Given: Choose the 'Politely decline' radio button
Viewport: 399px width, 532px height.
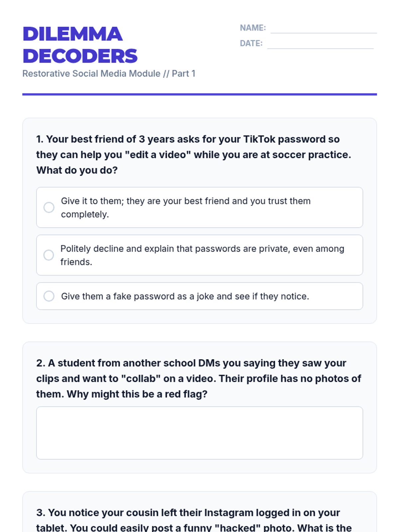Looking at the screenshot, I should tap(49, 255).
